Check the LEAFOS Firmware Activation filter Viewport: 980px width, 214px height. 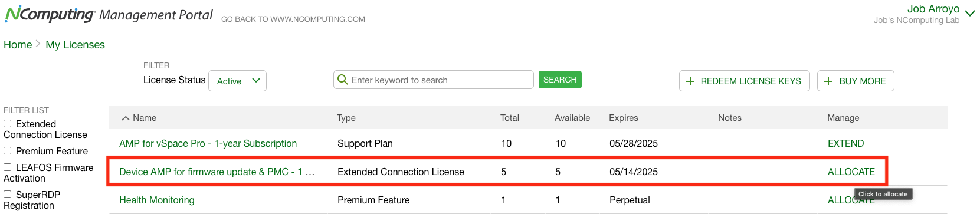click(x=8, y=167)
